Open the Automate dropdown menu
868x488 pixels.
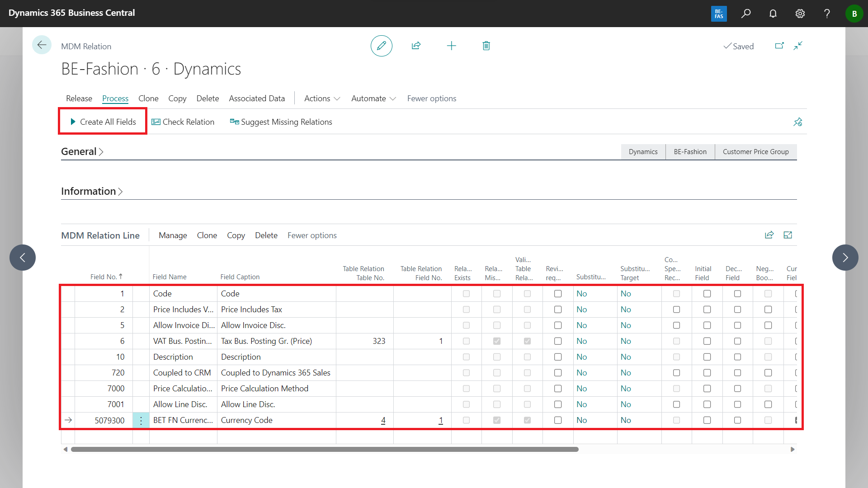(373, 99)
